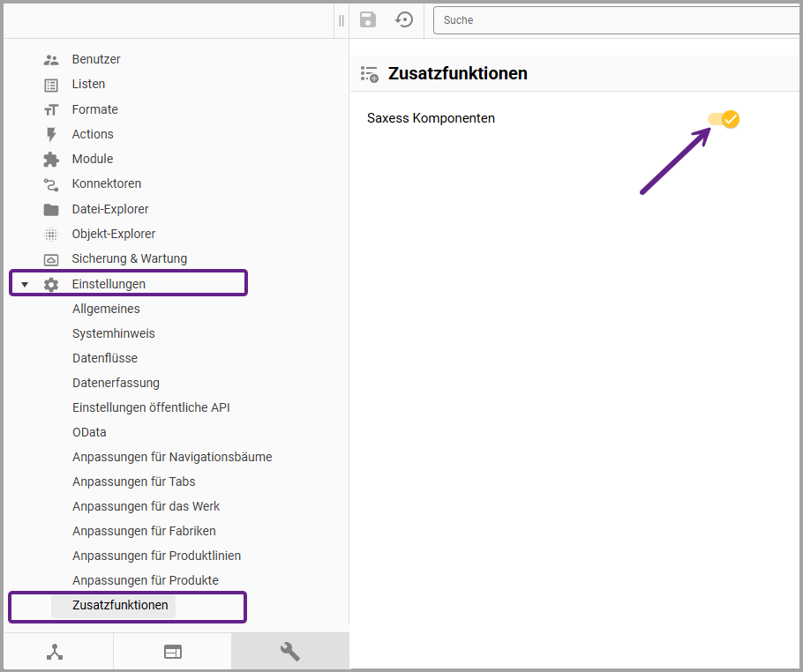Screen dimensions: 803x672
Task: Select Anpassungen für Navigationsbäume
Action: 172,457
